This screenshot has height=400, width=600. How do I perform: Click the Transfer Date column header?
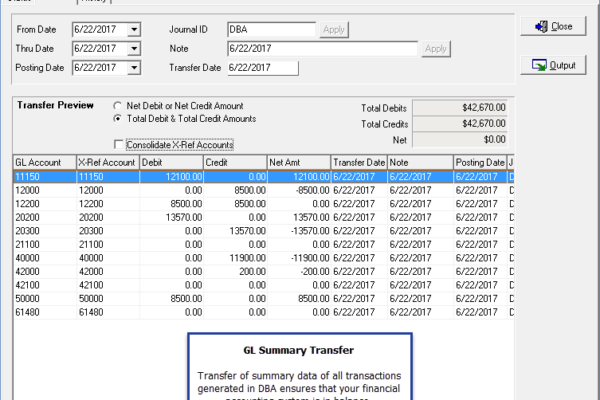point(359,162)
